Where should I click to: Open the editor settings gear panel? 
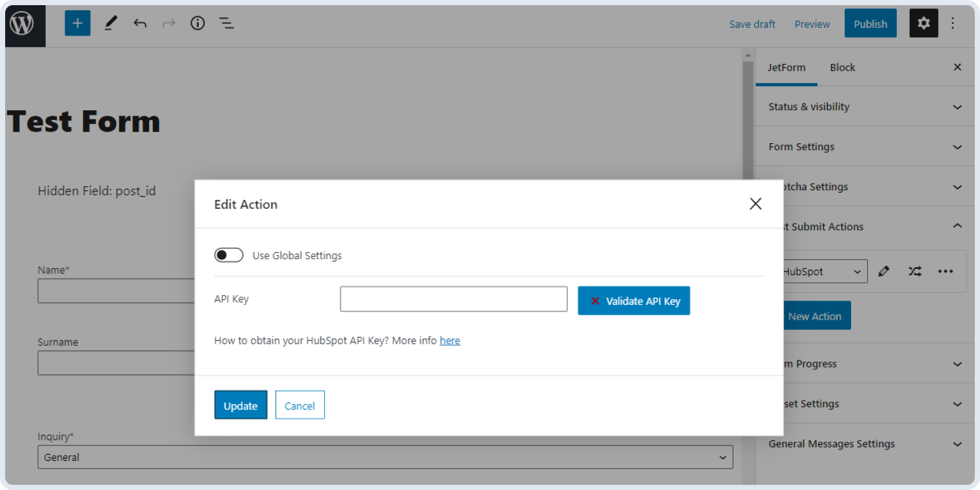[x=923, y=23]
